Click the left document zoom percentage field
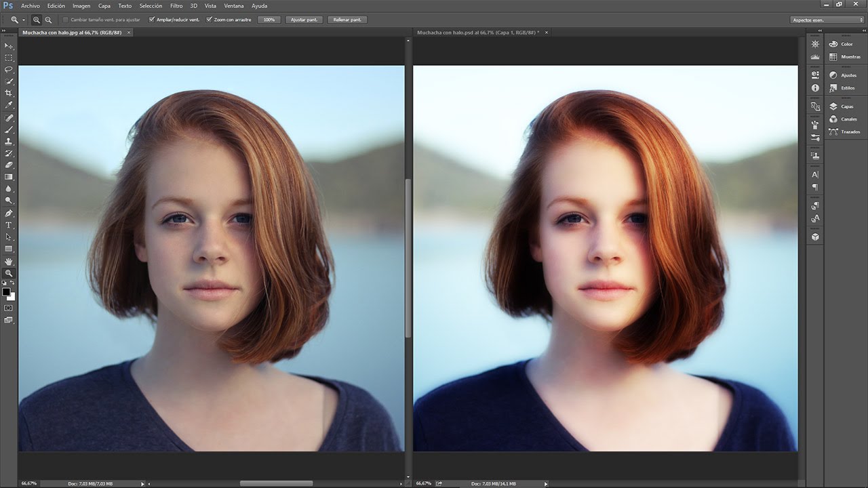The height and width of the screenshot is (488, 868). pos(28,483)
